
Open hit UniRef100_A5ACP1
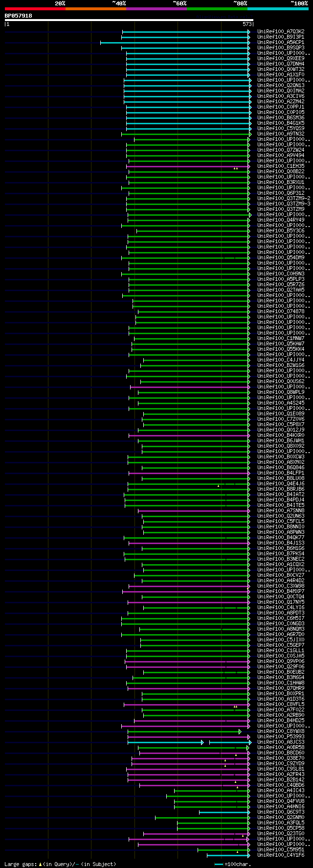[x=281, y=42]
